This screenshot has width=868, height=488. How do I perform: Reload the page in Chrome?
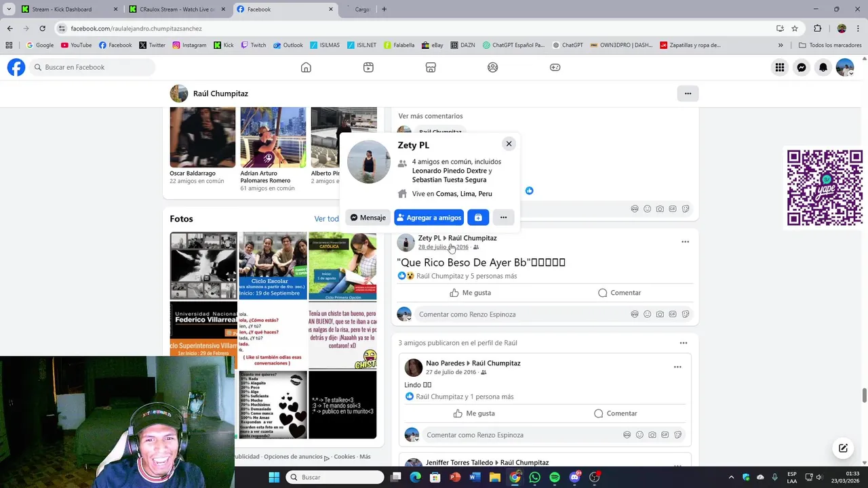42,28
